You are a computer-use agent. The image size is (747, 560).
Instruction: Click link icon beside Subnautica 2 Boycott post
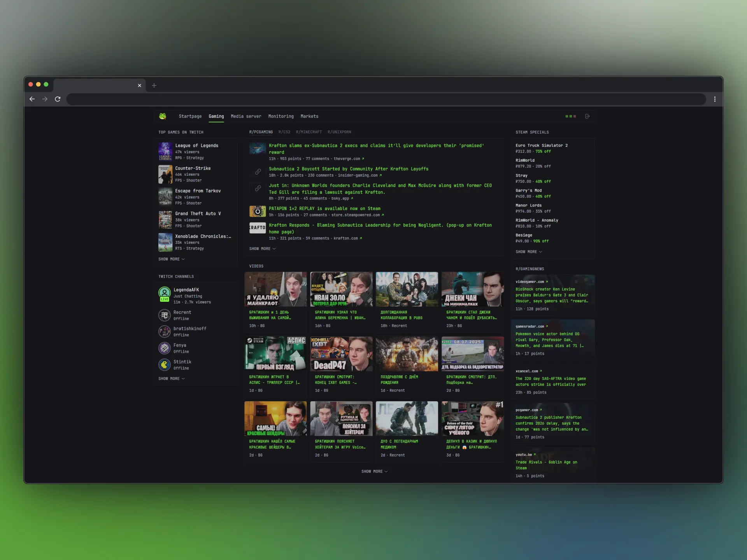coord(258,172)
